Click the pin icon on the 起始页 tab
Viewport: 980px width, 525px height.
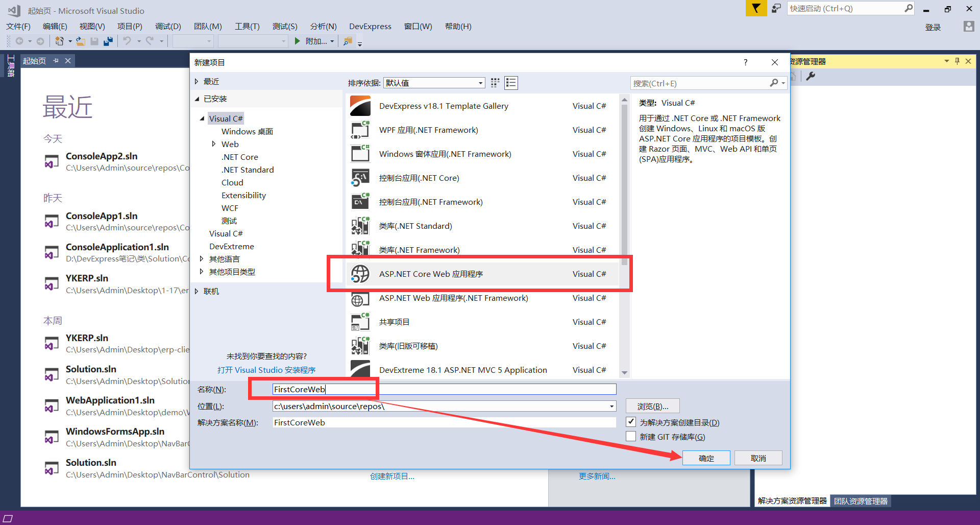click(x=56, y=60)
